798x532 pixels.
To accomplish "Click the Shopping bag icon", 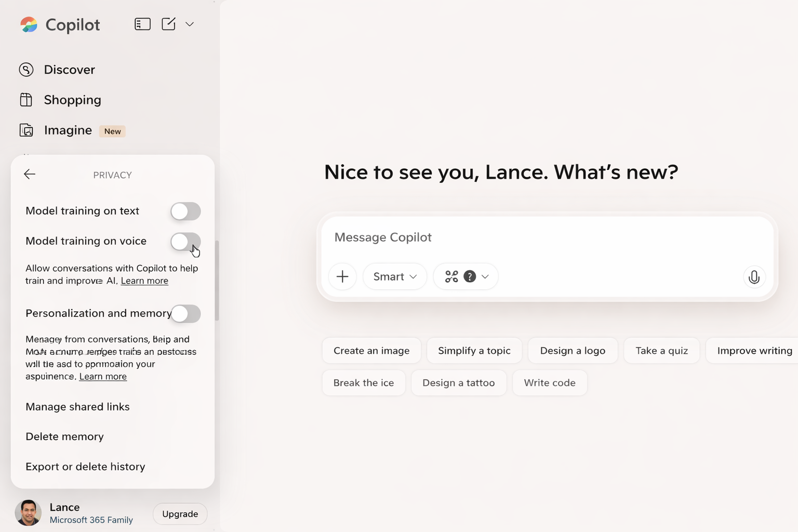I will (x=26, y=100).
